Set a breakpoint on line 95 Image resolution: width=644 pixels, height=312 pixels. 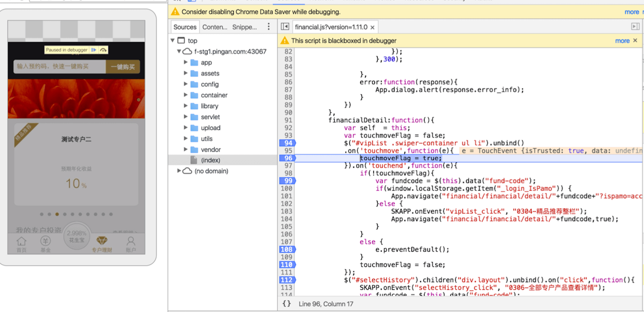[287, 151]
